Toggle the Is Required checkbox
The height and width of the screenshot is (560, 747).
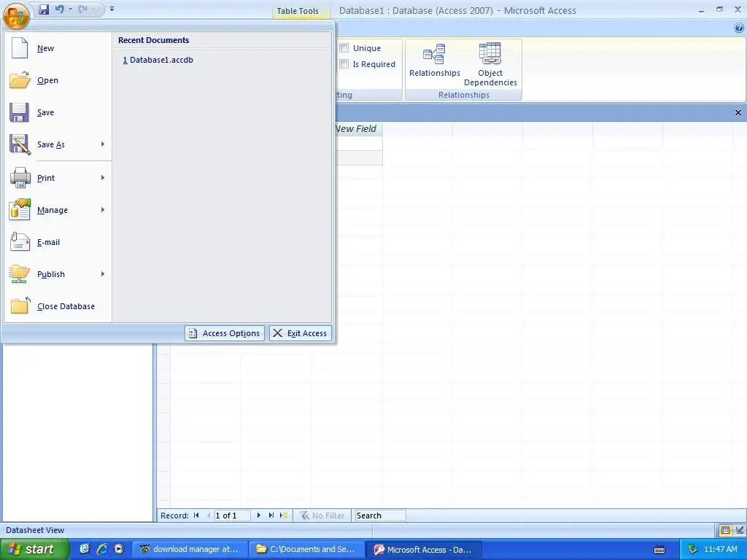(x=344, y=64)
